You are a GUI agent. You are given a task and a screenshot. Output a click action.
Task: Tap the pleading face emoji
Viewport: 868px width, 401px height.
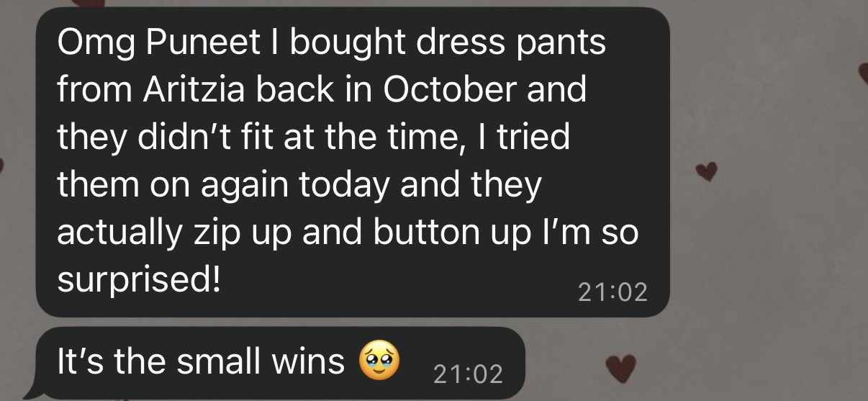(x=376, y=361)
